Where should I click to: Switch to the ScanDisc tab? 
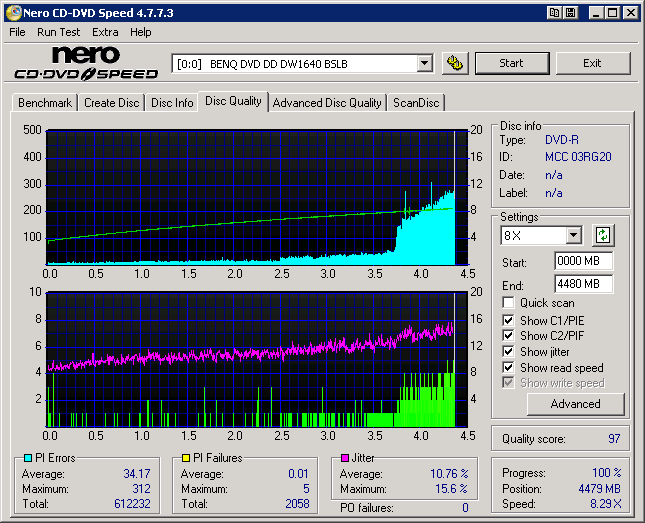click(416, 102)
